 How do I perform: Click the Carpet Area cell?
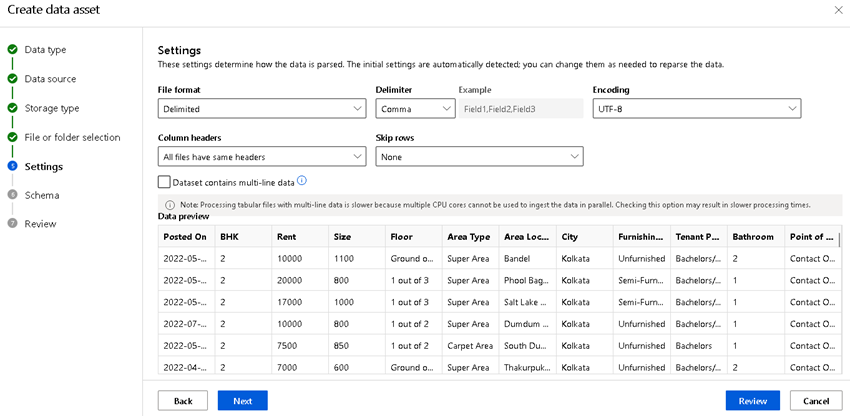471,345
